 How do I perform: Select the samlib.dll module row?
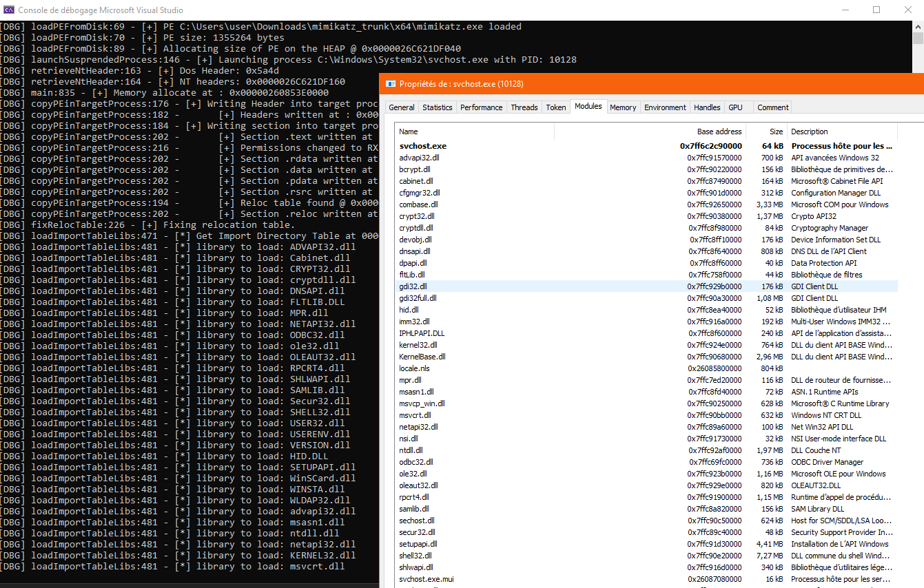point(646,509)
